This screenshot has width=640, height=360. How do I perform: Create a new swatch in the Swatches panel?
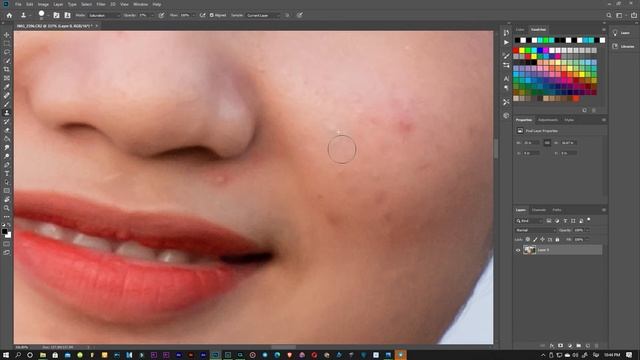pyautogui.click(x=584, y=110)
